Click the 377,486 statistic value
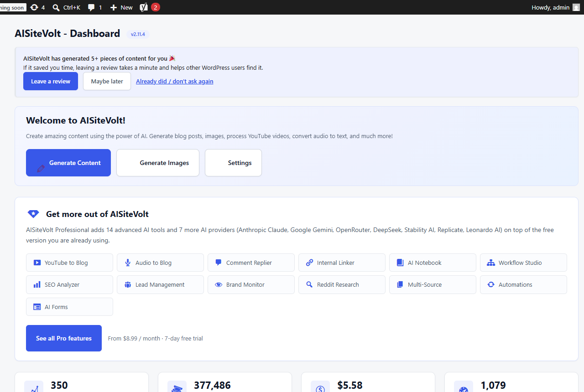Viewport: 584px width, 392px height. [212, 385]
